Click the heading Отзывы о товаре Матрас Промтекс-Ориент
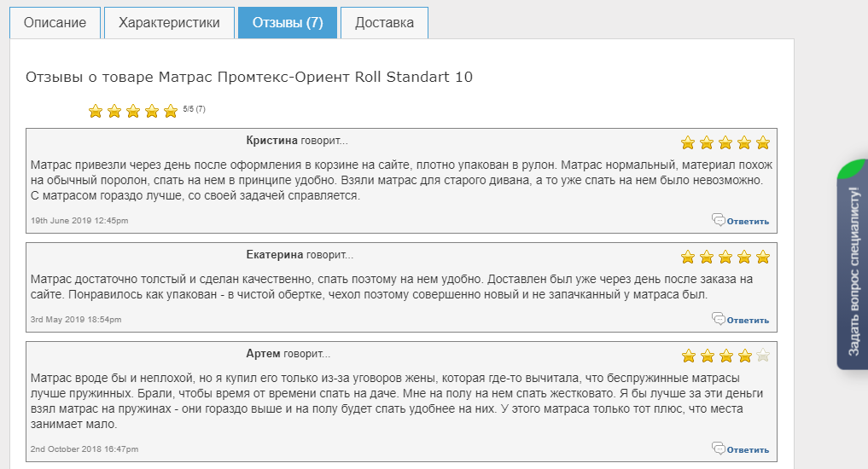Viewport: 868px width, 469px height. 249,77
